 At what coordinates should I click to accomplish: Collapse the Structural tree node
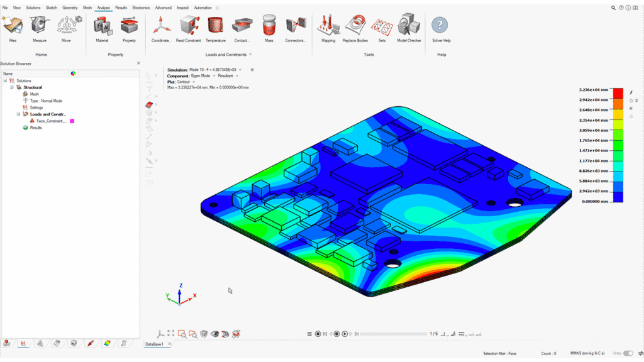pos(11,87)
